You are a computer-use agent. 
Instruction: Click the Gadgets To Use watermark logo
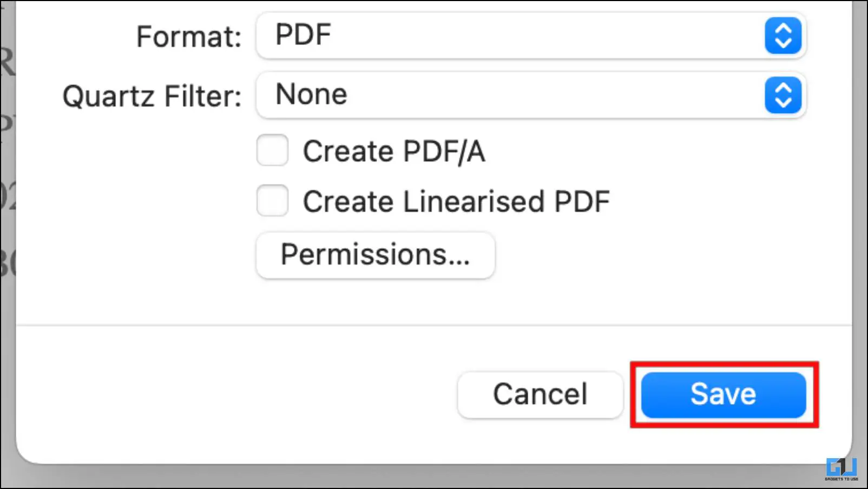[841, 469]
